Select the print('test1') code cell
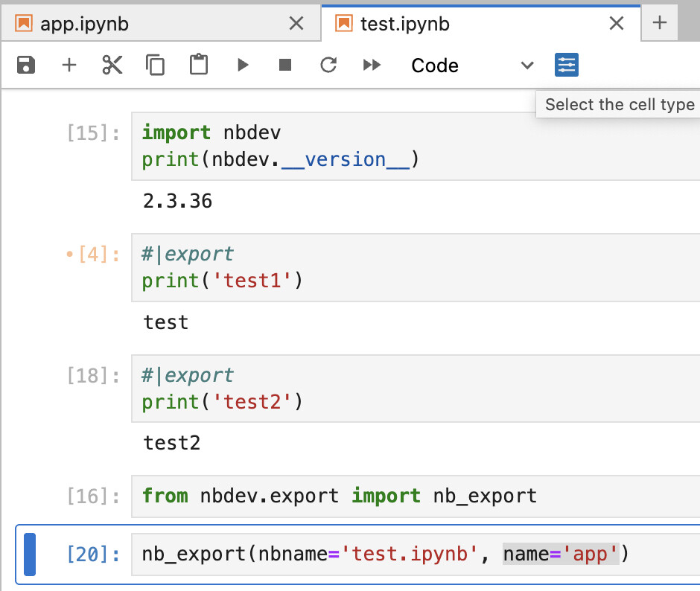Viewport: 700px width, 591px height. pyautogui.click(x=417, y=267)
